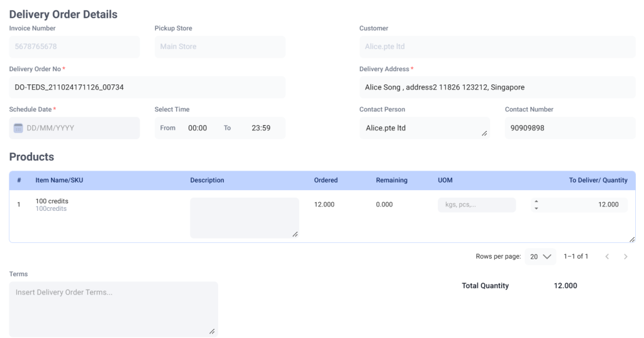Click the Delivery Order No field
The image size is (644, 338).
point(147,87)
